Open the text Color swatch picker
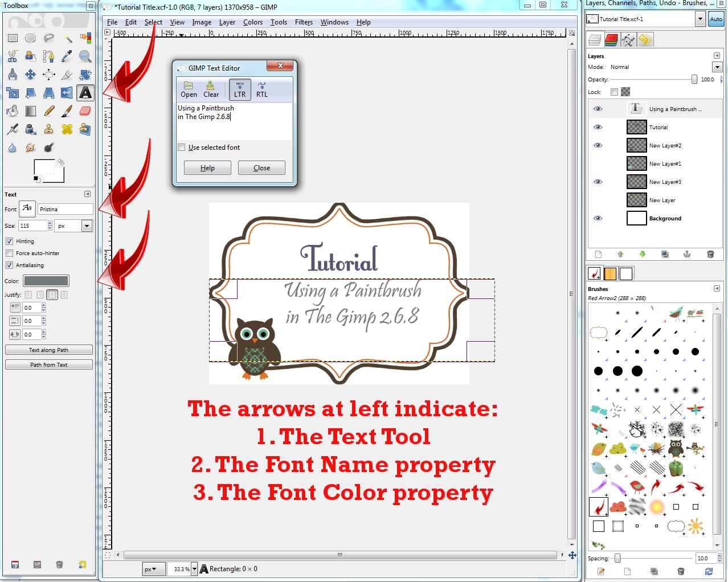 (46, 280)
